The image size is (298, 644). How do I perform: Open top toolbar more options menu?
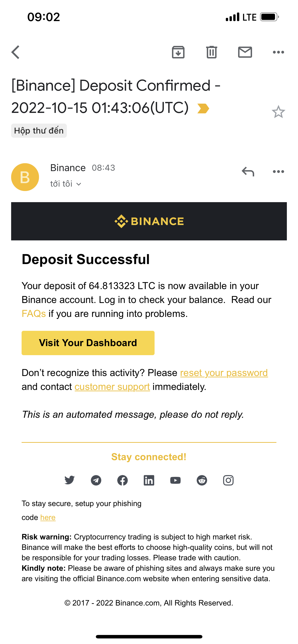click(x=278, y=52)
